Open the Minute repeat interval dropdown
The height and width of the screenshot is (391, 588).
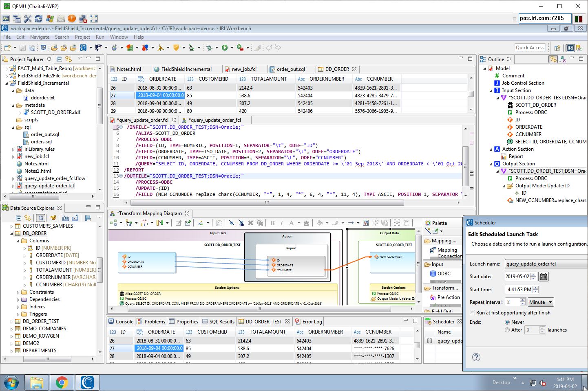click(541, 302)
